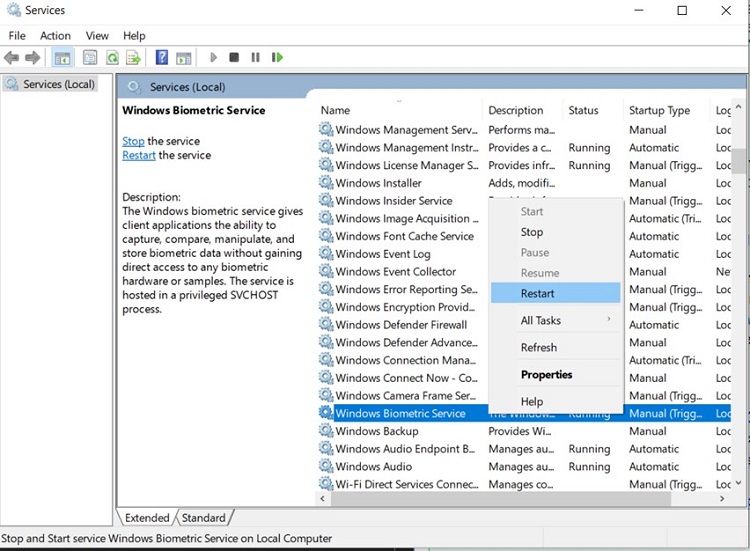This screenshot has width=750, height=551.
Task: Click the Stop Service square icon
Action: (x=234, y=58)
